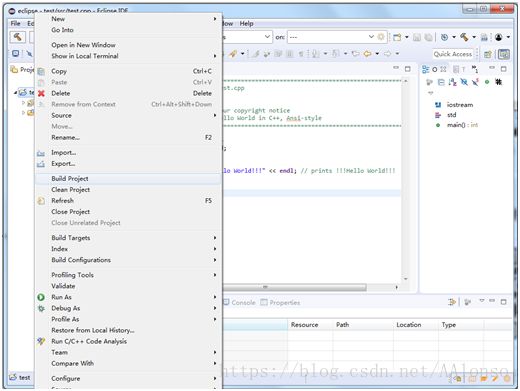Click the Path column header
The image size is (520, 391).
coord(363,325)
